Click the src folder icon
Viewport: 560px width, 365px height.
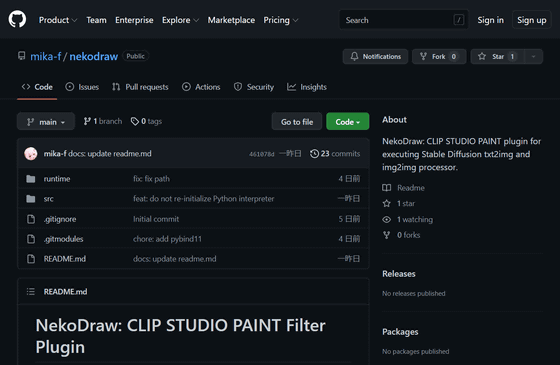(x=31, y=199)
